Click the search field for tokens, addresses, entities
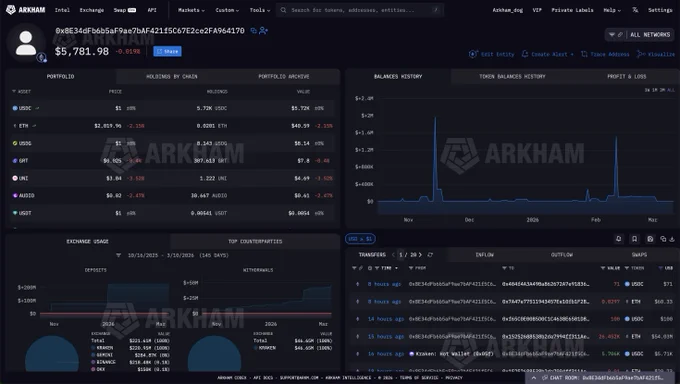 click(360, 10)
